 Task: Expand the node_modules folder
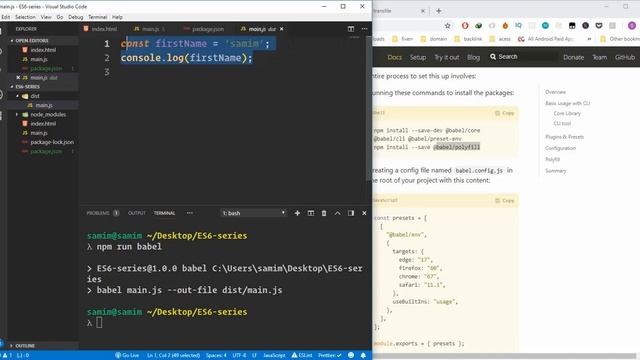pyautogui.click(x=48, y=115)
